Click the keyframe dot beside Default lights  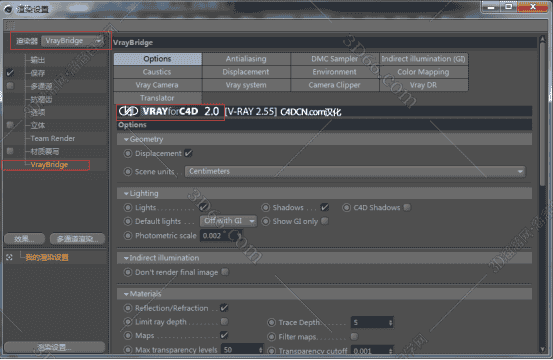coord(128,221)
